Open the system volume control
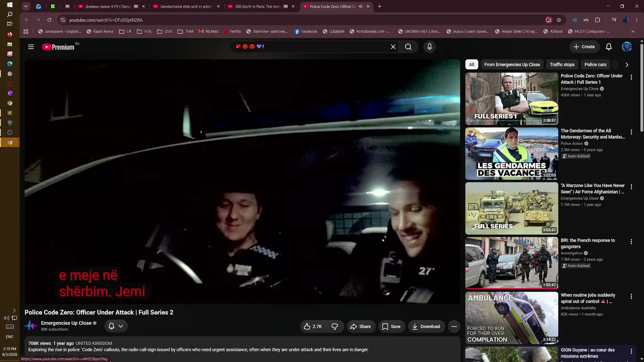The width and height of the screenshot is (644, 362). [x=7, y=318]
